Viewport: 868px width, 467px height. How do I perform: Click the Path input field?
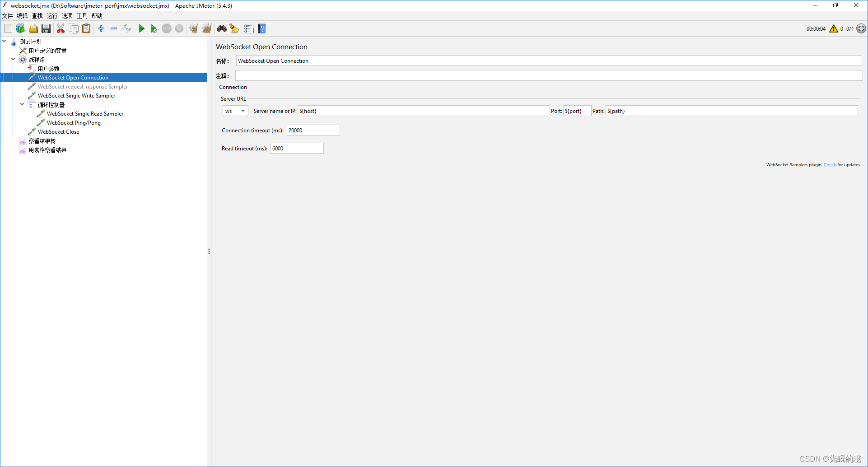coord(732,111)
